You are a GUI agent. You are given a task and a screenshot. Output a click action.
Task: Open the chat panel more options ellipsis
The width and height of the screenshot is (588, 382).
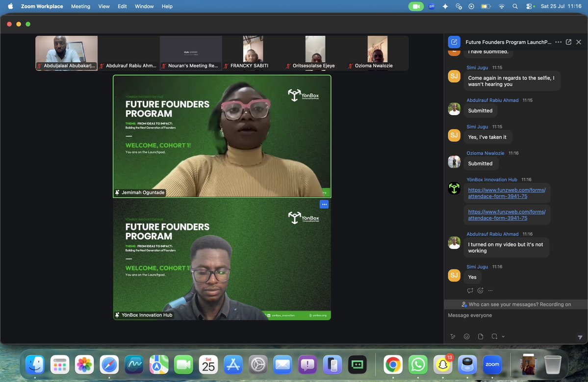559,42
